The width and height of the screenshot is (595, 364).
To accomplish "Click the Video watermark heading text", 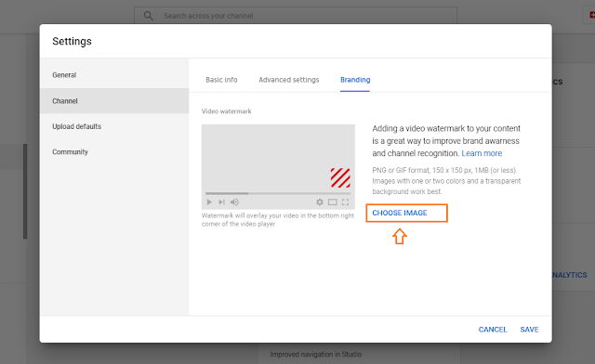I will 227,111.
